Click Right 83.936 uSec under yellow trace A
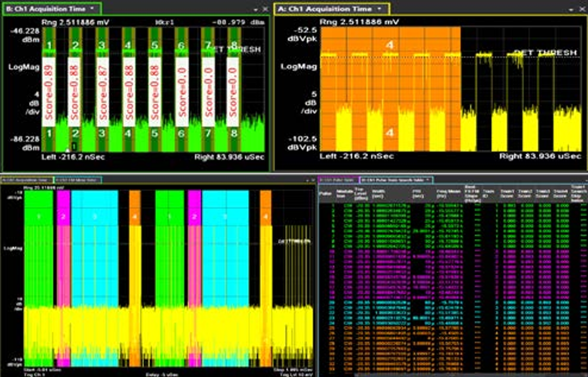This screenshot has height=377, width=588. pyautogui.click(x=540, y=156)
